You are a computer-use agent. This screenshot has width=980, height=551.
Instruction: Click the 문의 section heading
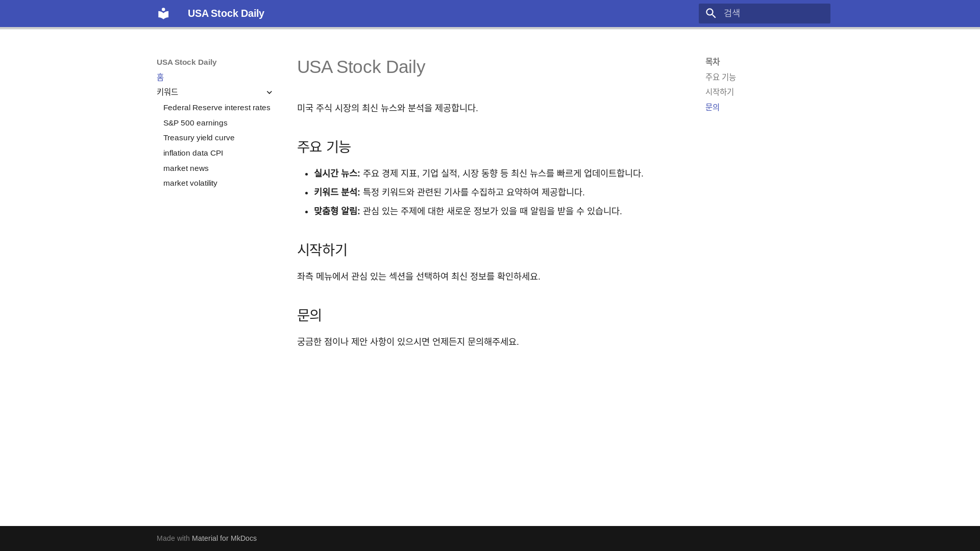tap(309, 315)
